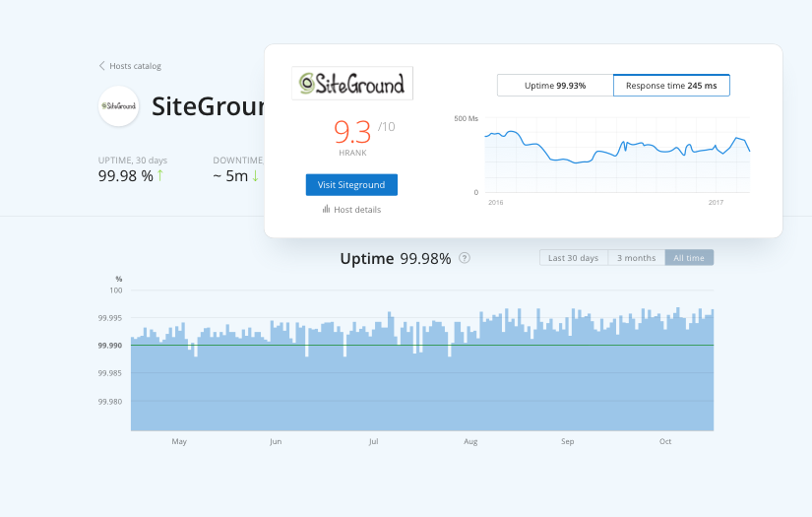The image size is (812, 517).
Task: Click the green uptime up arrow
Action: pyautogui.click(x=160, y=175)
